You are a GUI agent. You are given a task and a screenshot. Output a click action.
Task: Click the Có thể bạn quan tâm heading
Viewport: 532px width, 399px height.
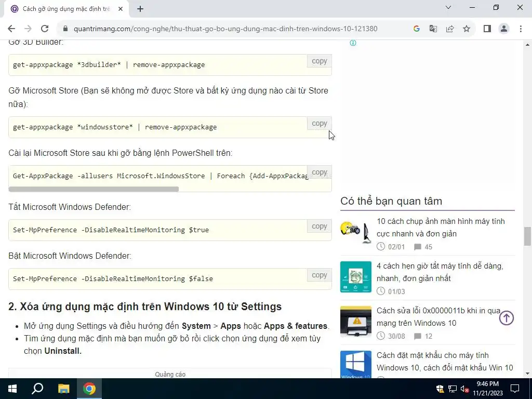coord(391,201)
